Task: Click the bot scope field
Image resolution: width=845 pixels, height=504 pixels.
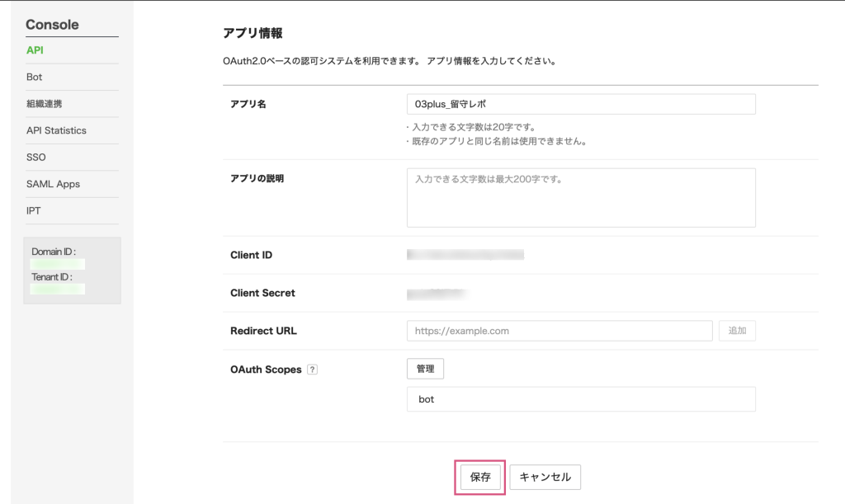Action: pyautogui.click(x=581, y=399)
